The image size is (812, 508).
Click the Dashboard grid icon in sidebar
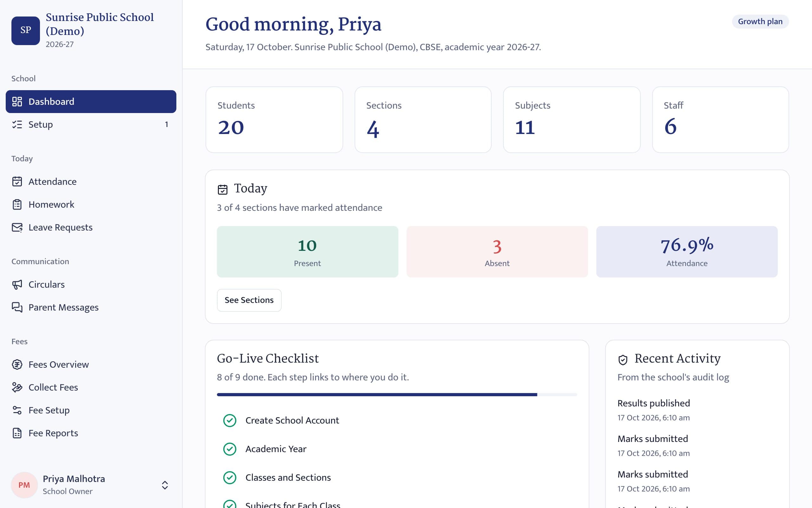click(x=17, y=102)
